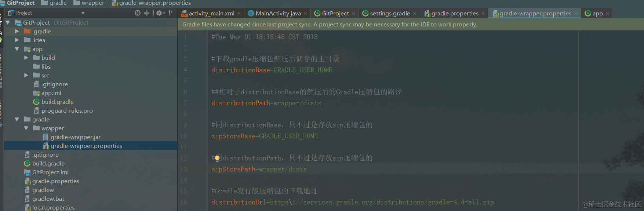
Task: Expand the .gradle folder
Action: pyautogui.click(x=17, y=31)
